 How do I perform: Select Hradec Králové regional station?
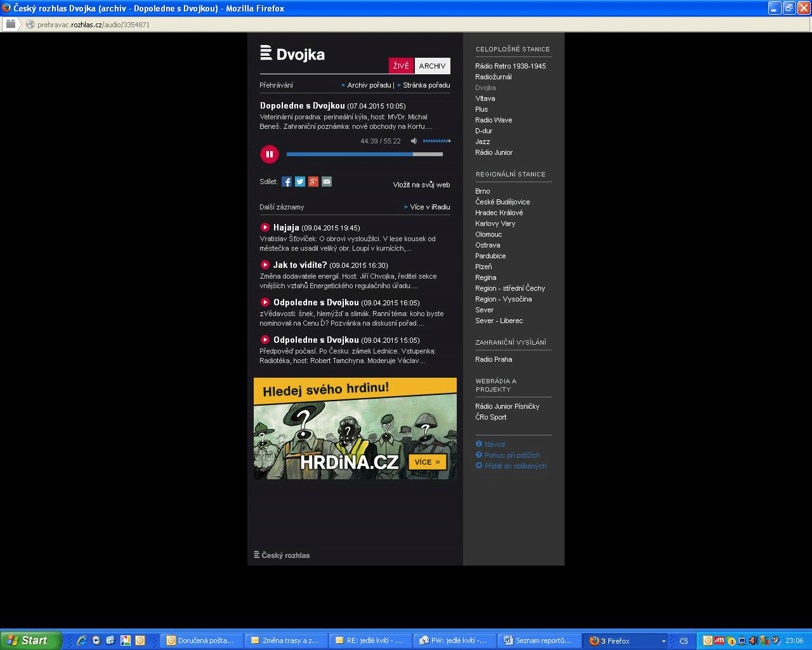(499, 213)
